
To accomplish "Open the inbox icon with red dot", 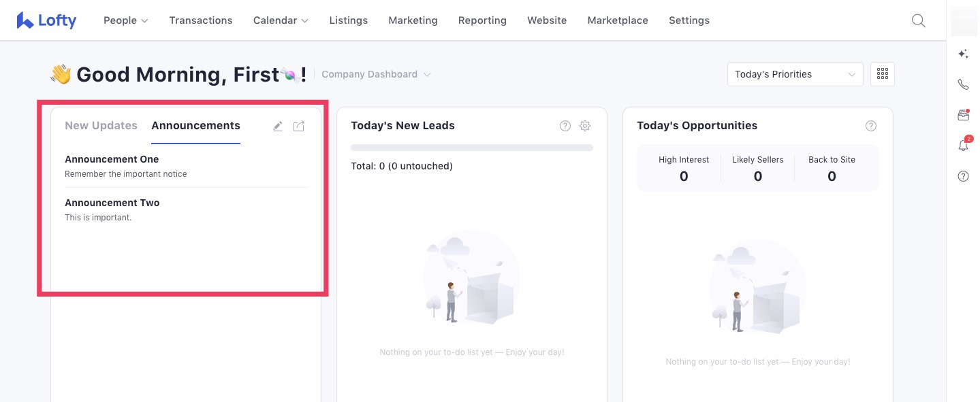I will pos(963,115).
